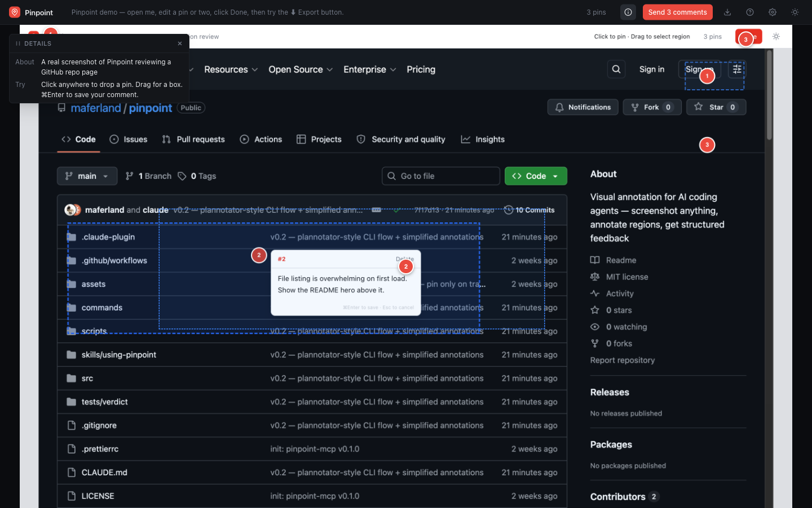Click the 1 Branch link
The width and height of the screenshot is (812, 508).
149,176
